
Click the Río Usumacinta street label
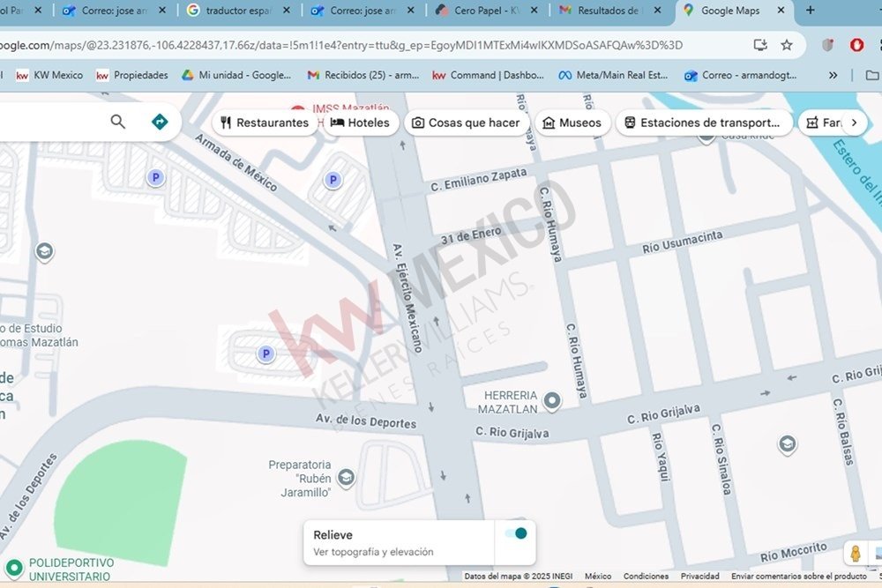click(683, 242)
